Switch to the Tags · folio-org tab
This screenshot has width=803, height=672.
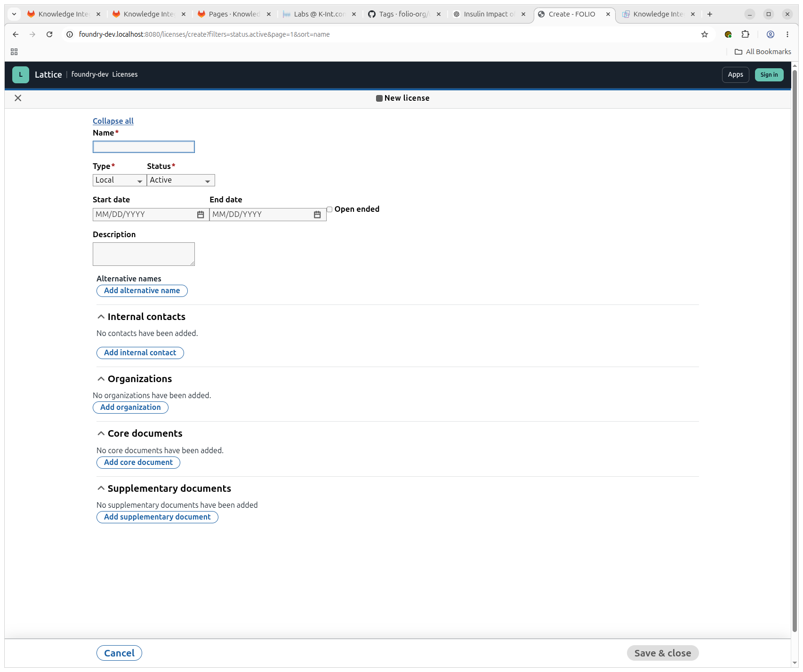404,14
